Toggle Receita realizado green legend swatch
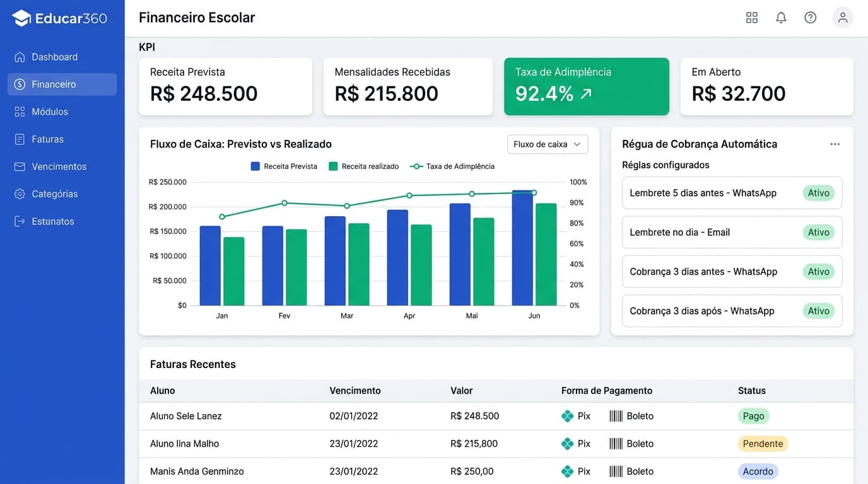 click(x=333, y=166)
